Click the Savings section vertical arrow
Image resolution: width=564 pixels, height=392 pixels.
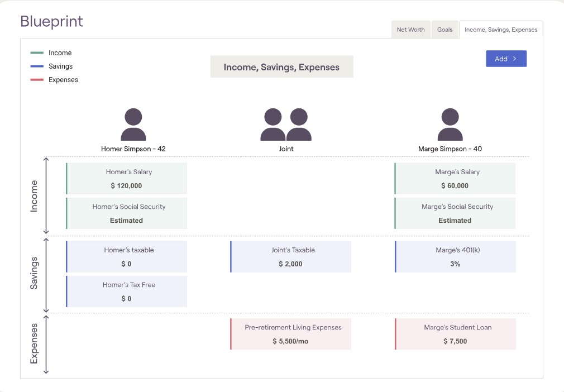[47, 274]
